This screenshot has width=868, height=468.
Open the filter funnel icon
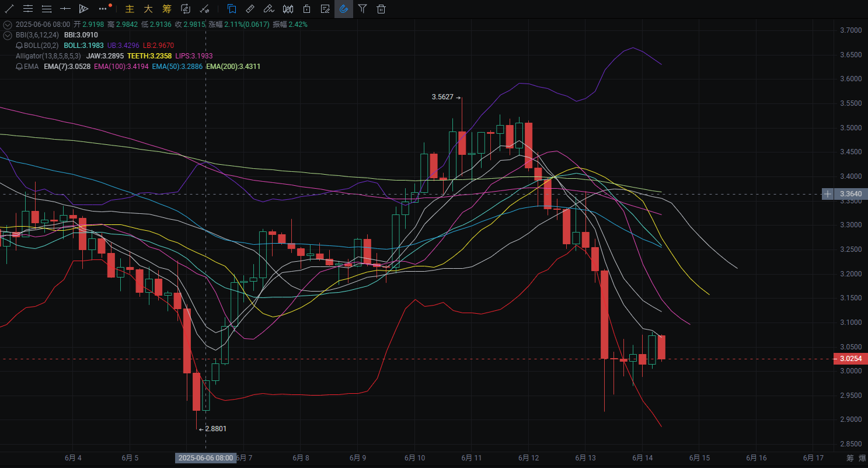[362, 9]
